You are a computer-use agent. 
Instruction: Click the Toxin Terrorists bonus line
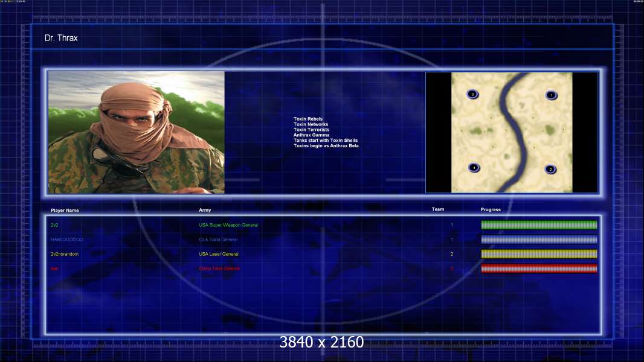(x=311, y=130)
